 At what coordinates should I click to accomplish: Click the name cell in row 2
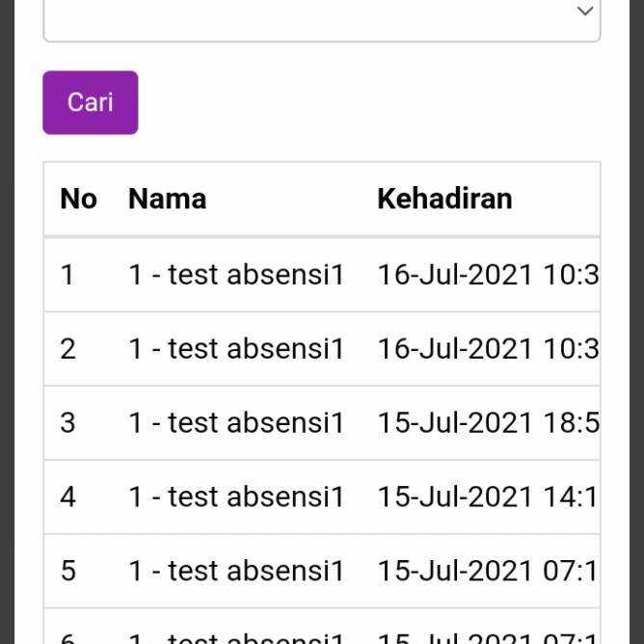click(236, 348)
